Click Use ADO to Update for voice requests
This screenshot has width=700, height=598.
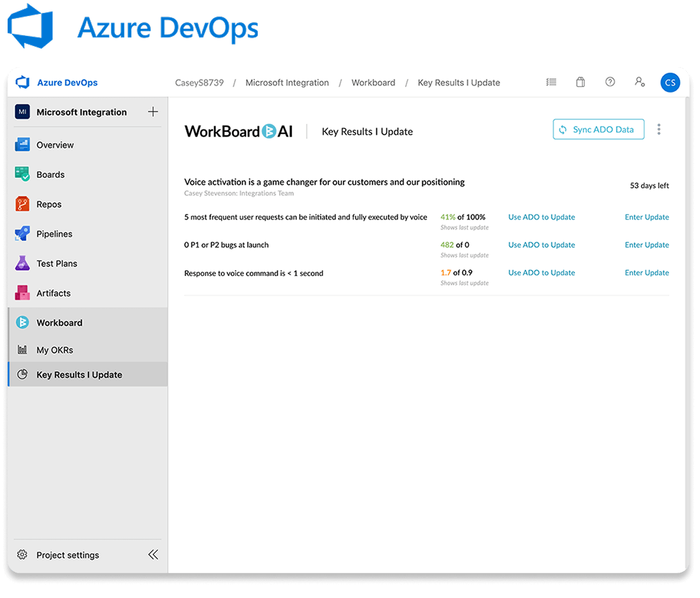tap(541, 217)
